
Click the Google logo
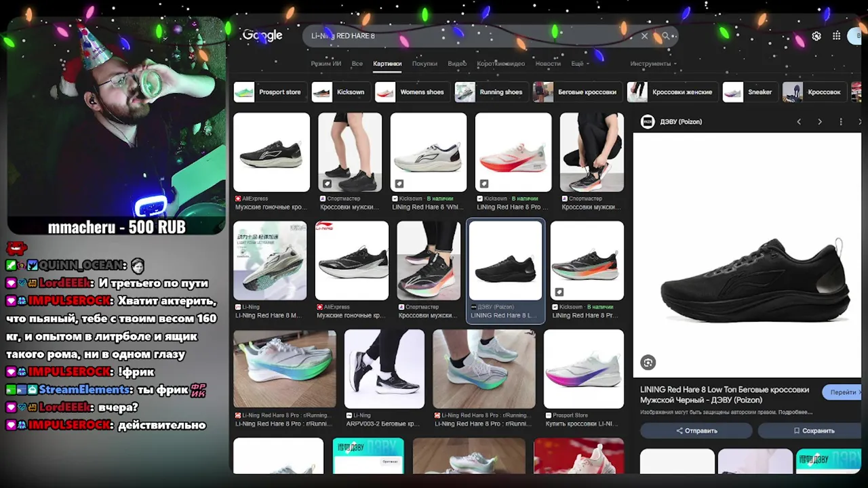tap(262, 35)
